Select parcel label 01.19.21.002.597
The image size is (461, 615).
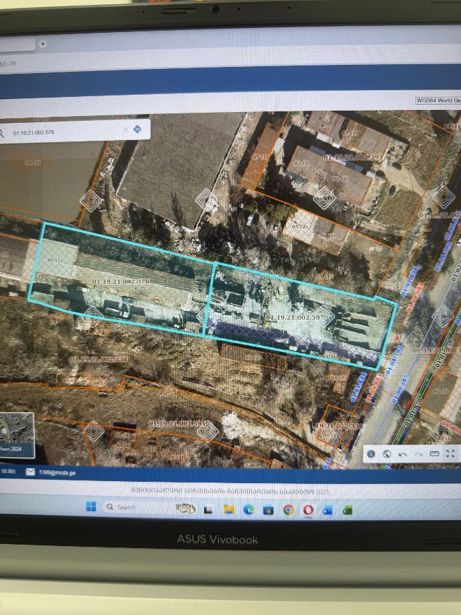pos(295,317)
